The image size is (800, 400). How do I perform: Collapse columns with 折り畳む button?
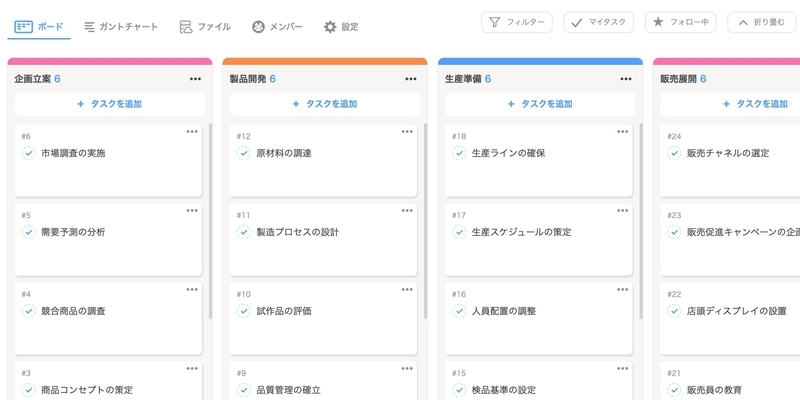click(x=761, y=22)
